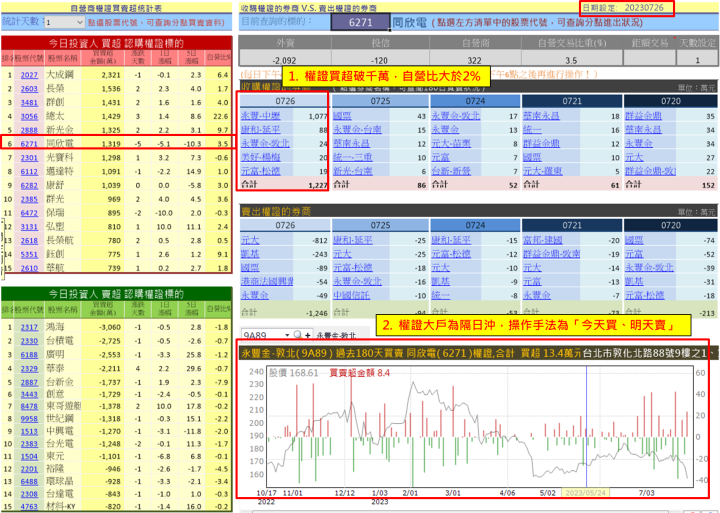Open stock code link 2027 大成鋼
This screenshot has height=513, width=720.
[29, 75]
